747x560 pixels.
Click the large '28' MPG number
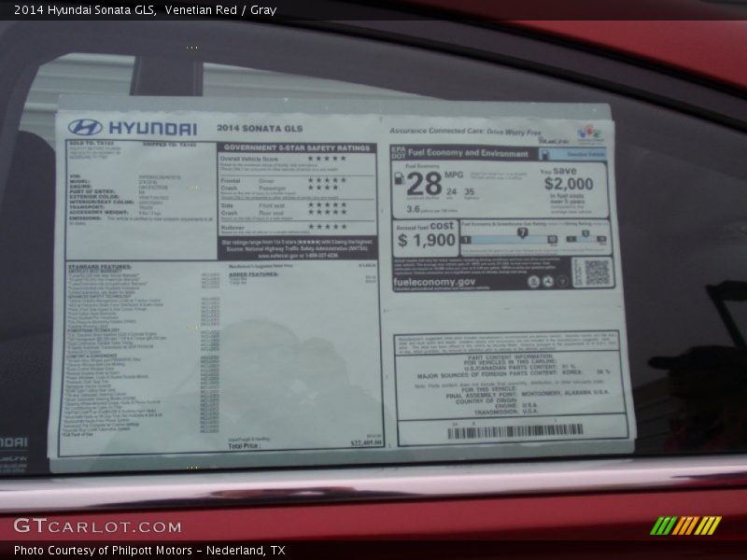424,184
